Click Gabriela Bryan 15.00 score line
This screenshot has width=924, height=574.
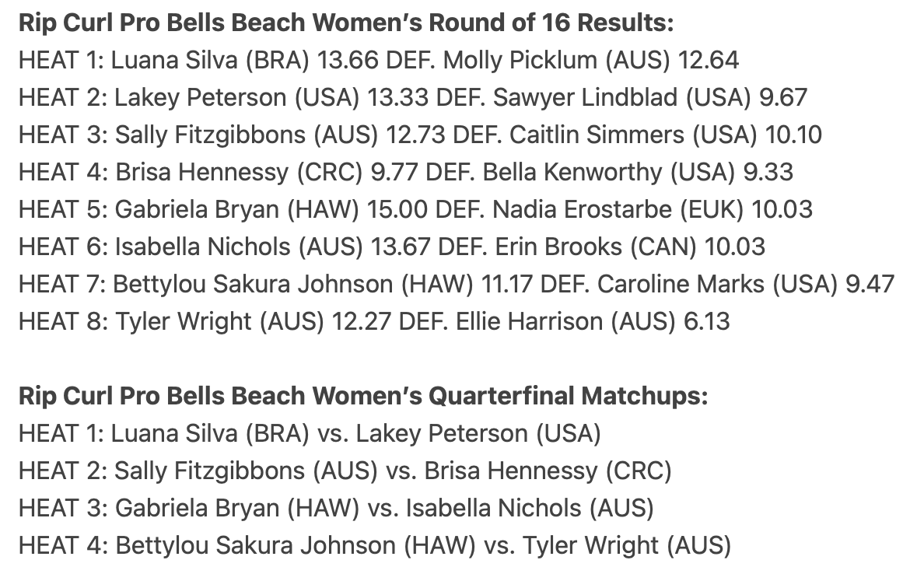pyautogui.click(x=415, y=209)
